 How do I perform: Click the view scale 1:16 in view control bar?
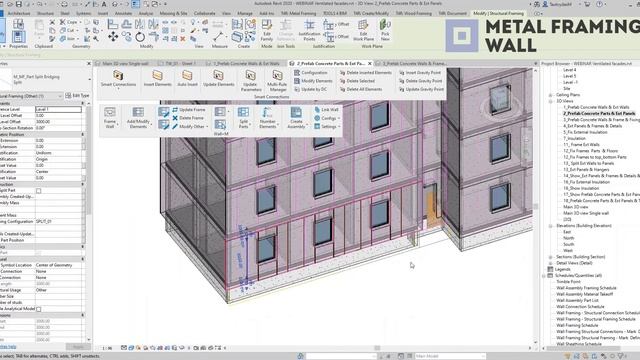point(107,348)
